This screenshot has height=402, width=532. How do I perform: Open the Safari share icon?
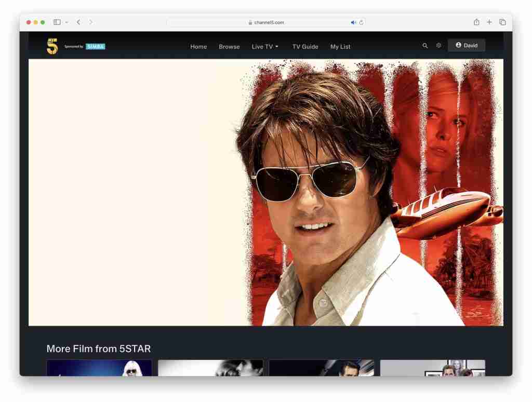point(476,22)
